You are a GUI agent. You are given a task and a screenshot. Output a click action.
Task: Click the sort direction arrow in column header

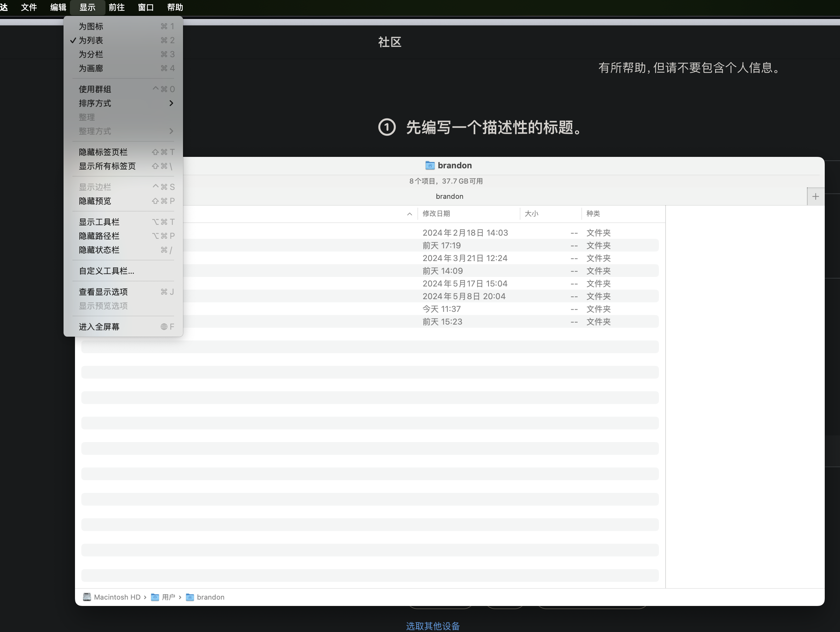410,214
